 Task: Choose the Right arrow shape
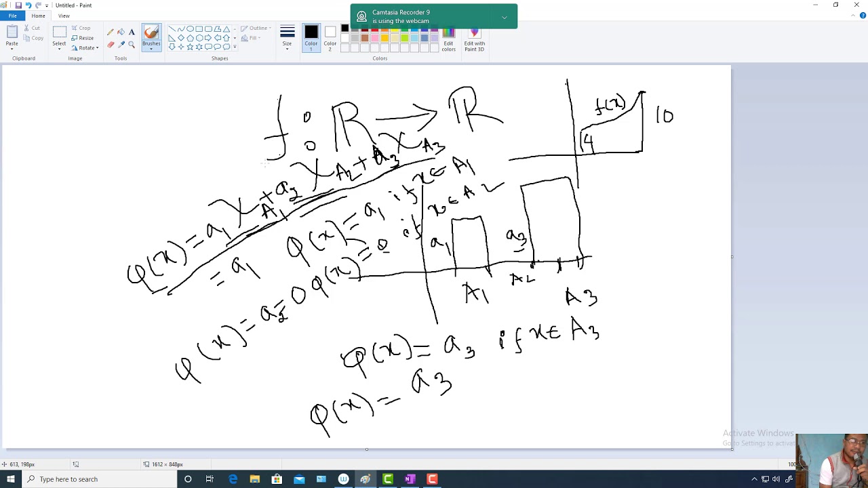(x=208, y=38)
